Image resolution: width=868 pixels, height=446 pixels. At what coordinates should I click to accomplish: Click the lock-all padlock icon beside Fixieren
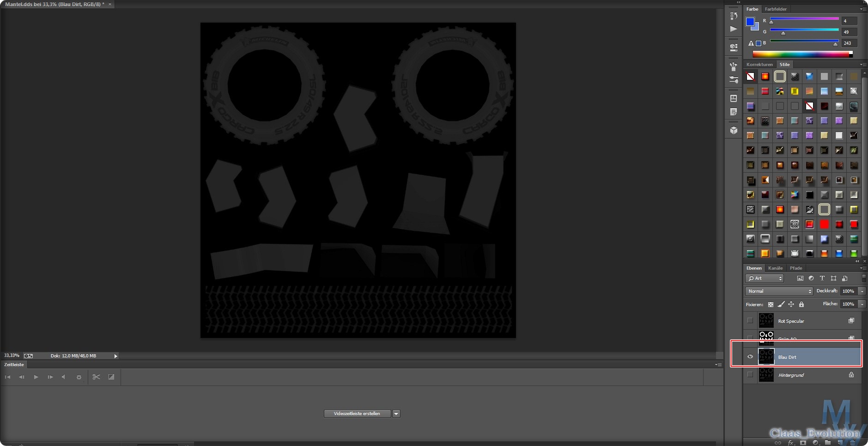(x=801, y=304)
